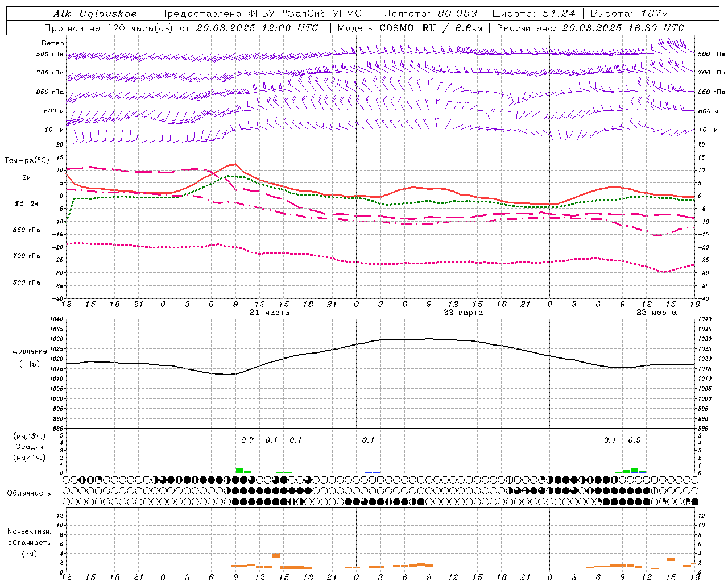Click the 23 марта date label
Viewport: 728px width, 582px height.
[x=656, y=313]
